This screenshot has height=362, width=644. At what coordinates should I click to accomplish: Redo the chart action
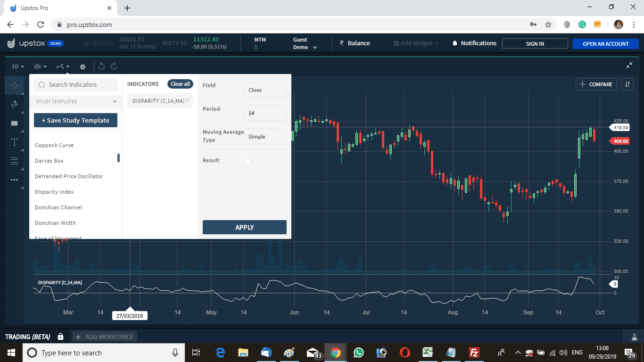114,66
